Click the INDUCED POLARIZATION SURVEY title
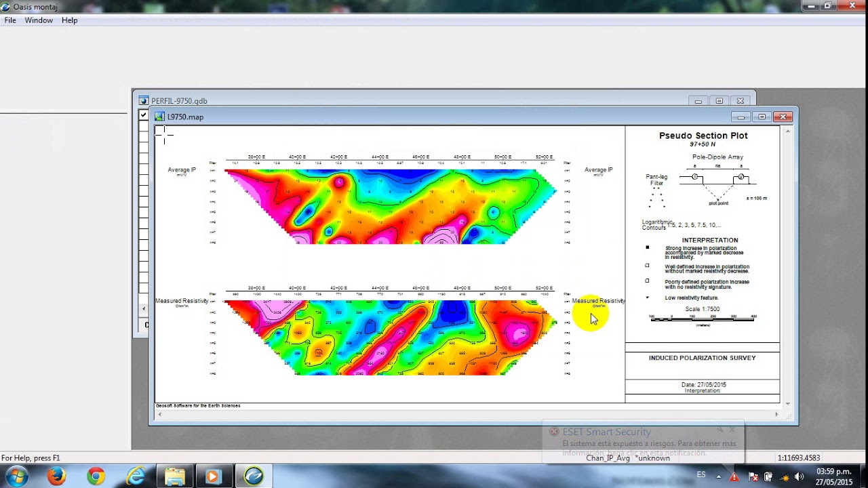 [x=702, y=358]
